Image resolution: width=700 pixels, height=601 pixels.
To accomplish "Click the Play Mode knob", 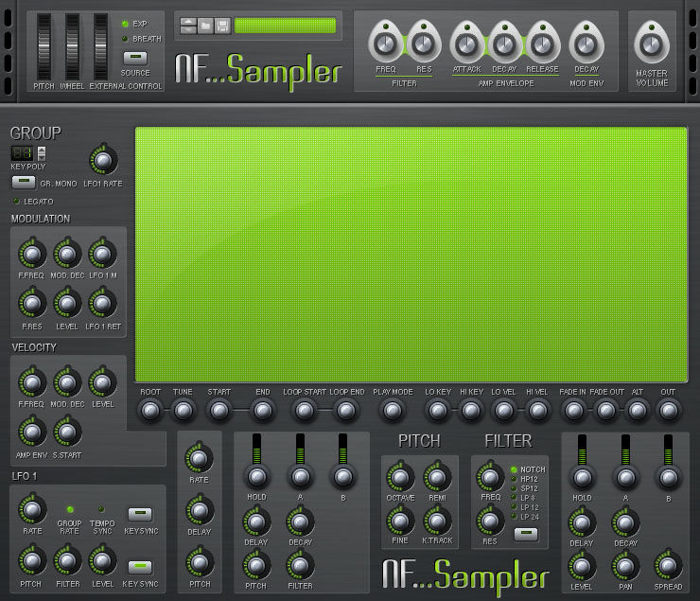I will 392,411.
